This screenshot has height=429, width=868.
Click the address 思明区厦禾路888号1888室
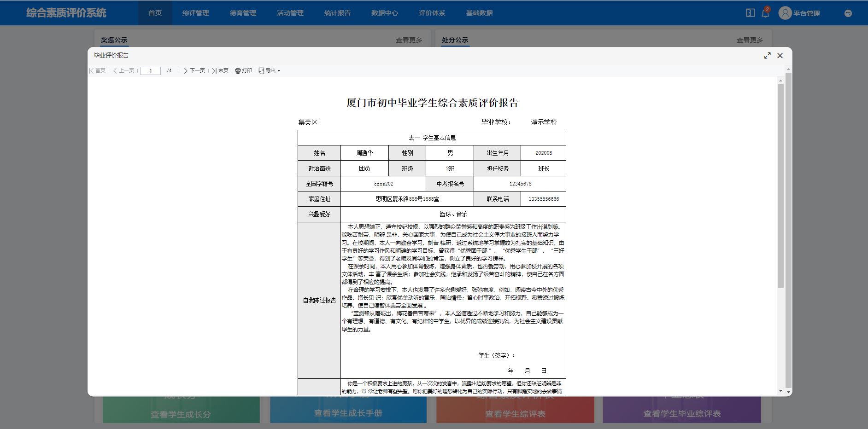(407, 199)
